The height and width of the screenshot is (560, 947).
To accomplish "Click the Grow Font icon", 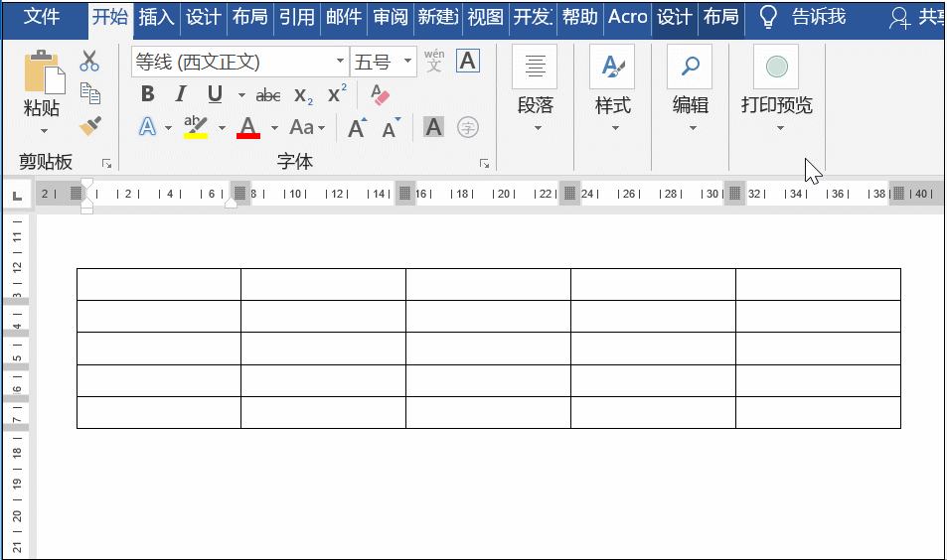I will pos(357,127).
